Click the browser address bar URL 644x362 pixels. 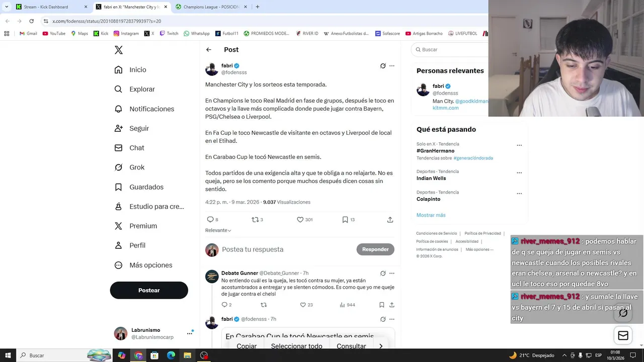tap(107, 21)
